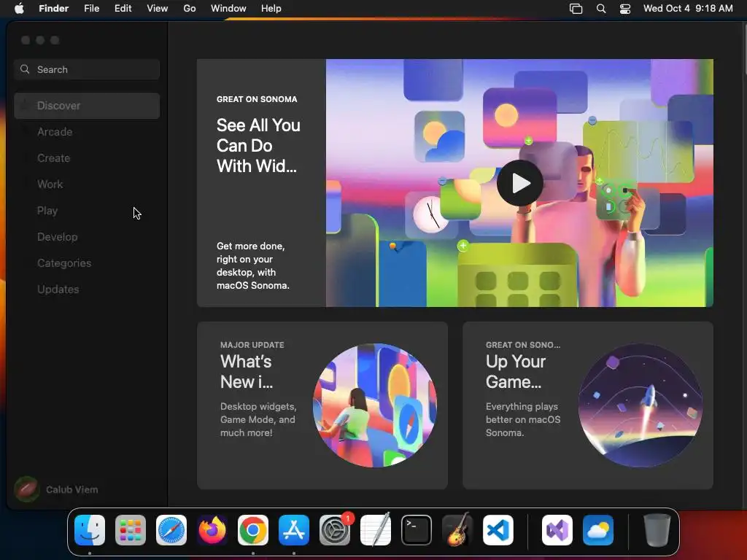Image resolution: width=747 pixels, height=560 pixels.
Task: Go to the Create section
Action: click(x=87, y=158)
